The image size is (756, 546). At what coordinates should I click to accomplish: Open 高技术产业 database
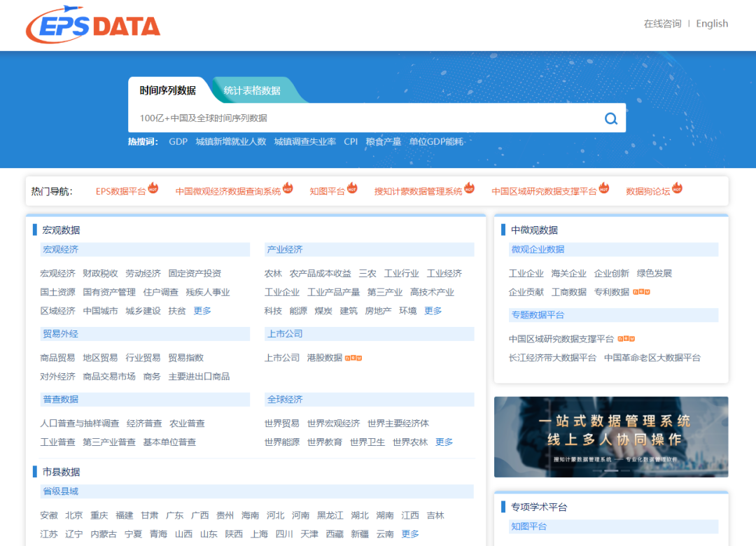(x=432, y=293)
